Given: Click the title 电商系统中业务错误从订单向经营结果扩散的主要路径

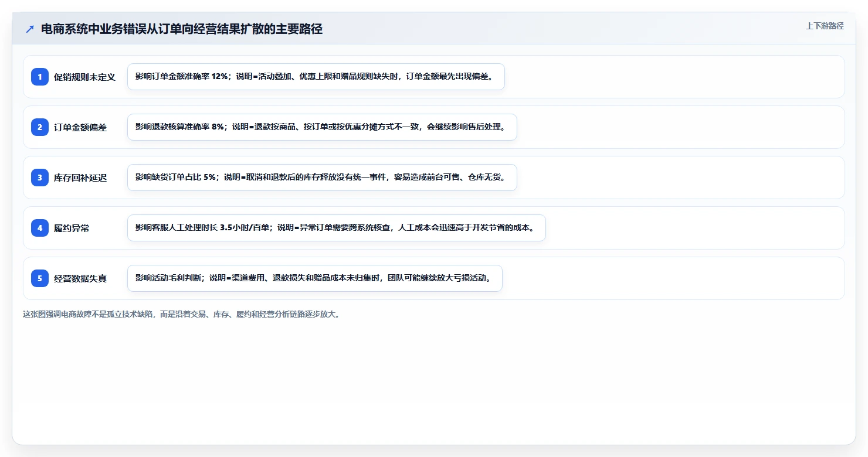Looking at the screenshot, I should (x=182, y=29).
